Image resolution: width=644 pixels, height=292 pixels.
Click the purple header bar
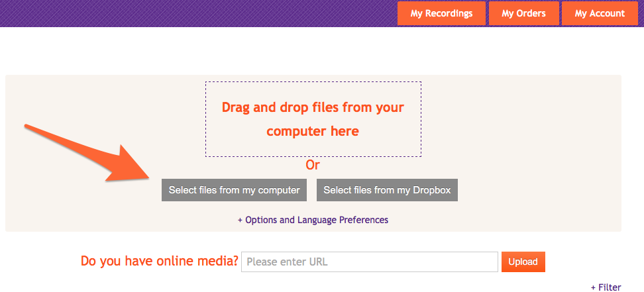199,13
